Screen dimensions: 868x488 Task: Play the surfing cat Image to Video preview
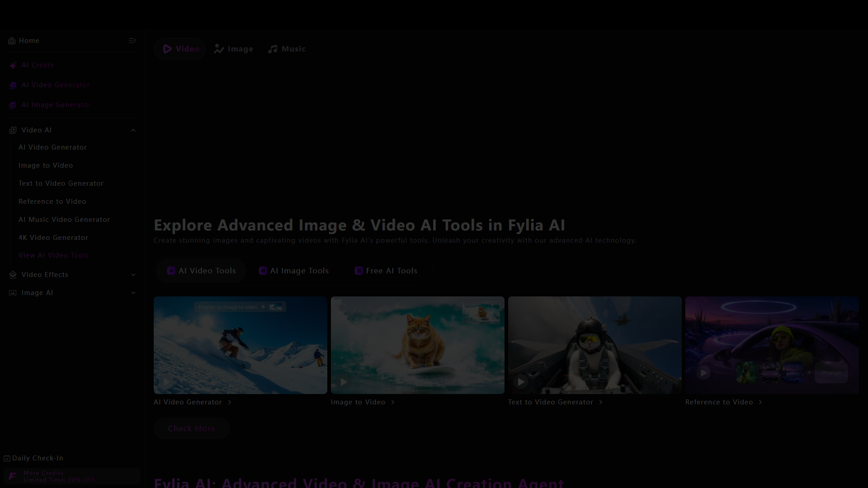click(344, 382)
